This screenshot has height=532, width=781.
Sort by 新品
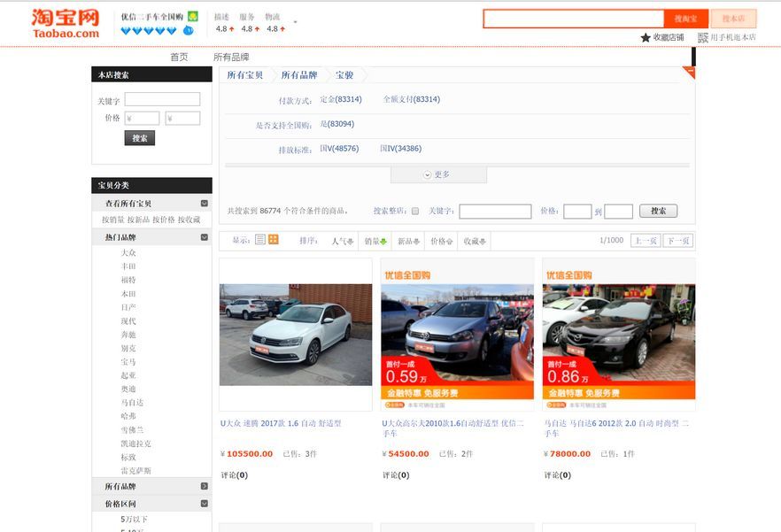click(408, 241)
